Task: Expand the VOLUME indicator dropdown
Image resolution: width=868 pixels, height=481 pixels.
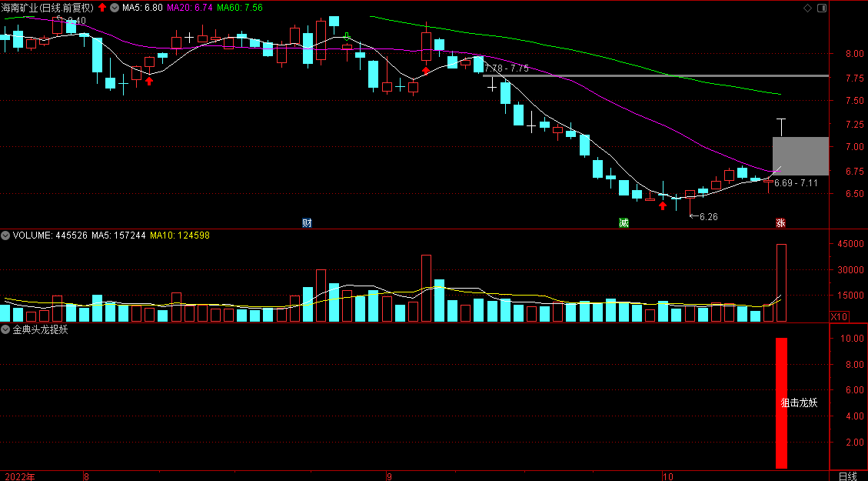Action: [5, 235]
